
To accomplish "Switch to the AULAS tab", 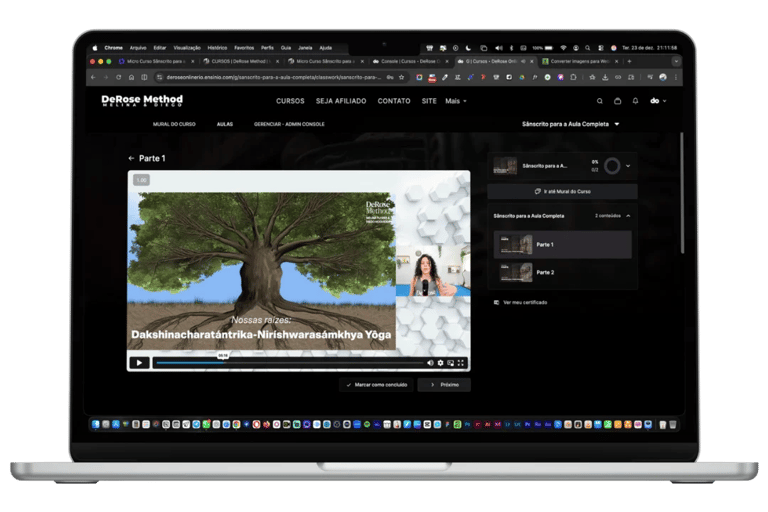I will click(x=225, y=124).
